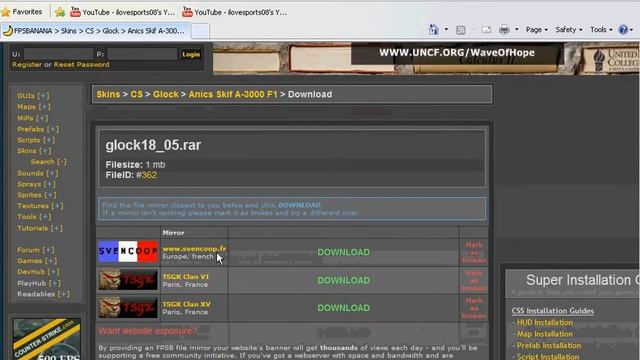Download from the TSGK Clan VI mirror
This screenshot has width=640, height=360.
click(x=344, y=280)
